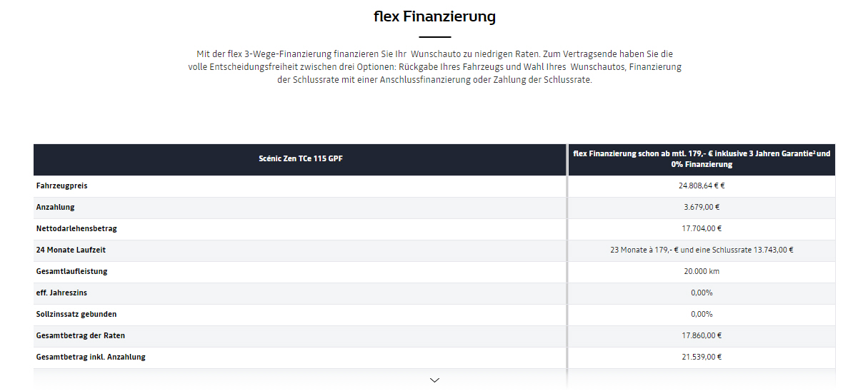Click the flex Finanzierung ab mtl. 179,- € header
Viewport: 868px width, 391px height.
click(702, 159)
